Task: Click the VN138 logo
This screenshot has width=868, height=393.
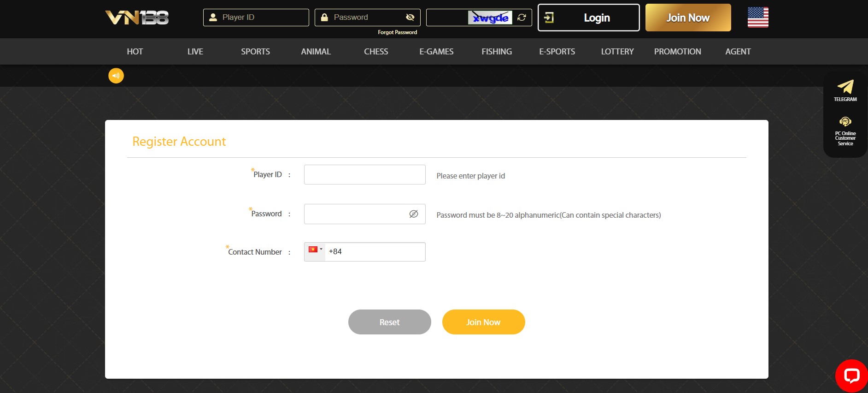Action: pos(137,18)
